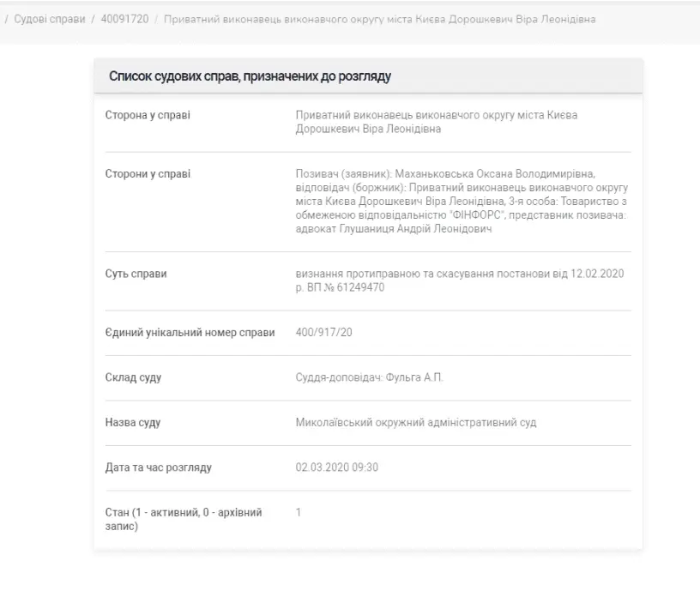Image resolution: width=700 pixels, height=615 pixels.
Task: Click the 'Суддя-доповідач: Фульга А.П.' text
Action: [368, 377]
